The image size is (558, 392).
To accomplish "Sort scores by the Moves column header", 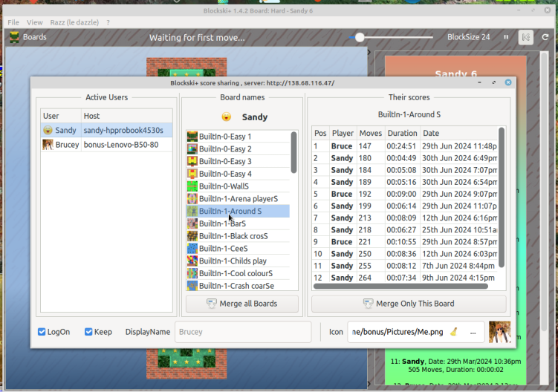I will tap(370, 133).
